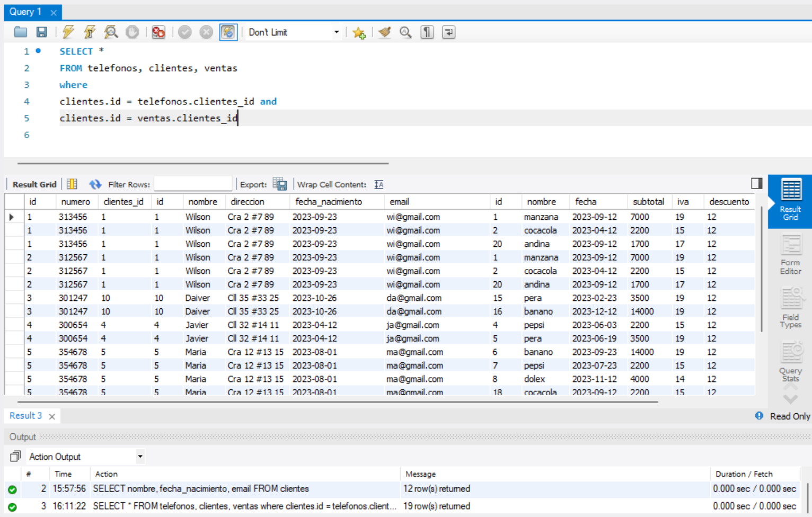Screen dimensions: 812x517
Task: Expand more side panel options chevron
Action: (x=790, y=399)
